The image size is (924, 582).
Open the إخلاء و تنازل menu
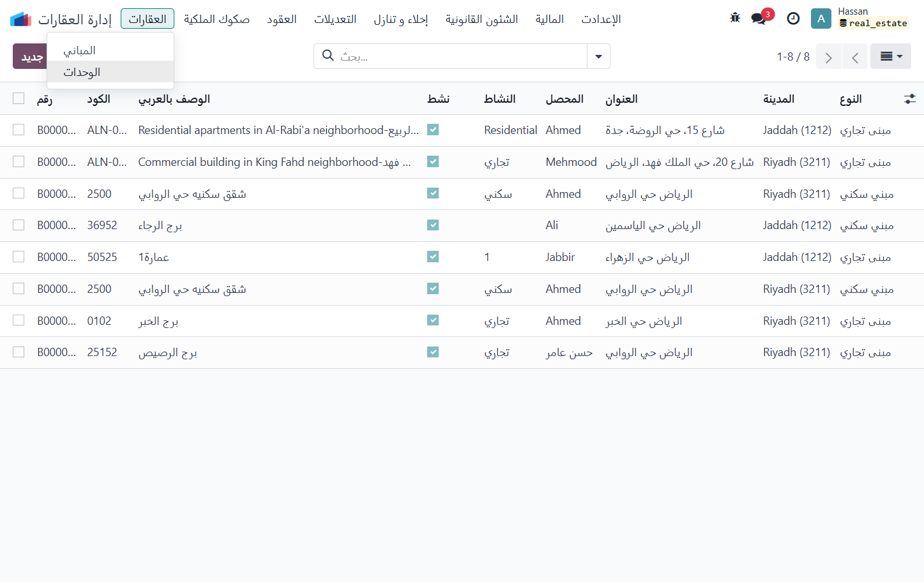[x=401, y=19]
